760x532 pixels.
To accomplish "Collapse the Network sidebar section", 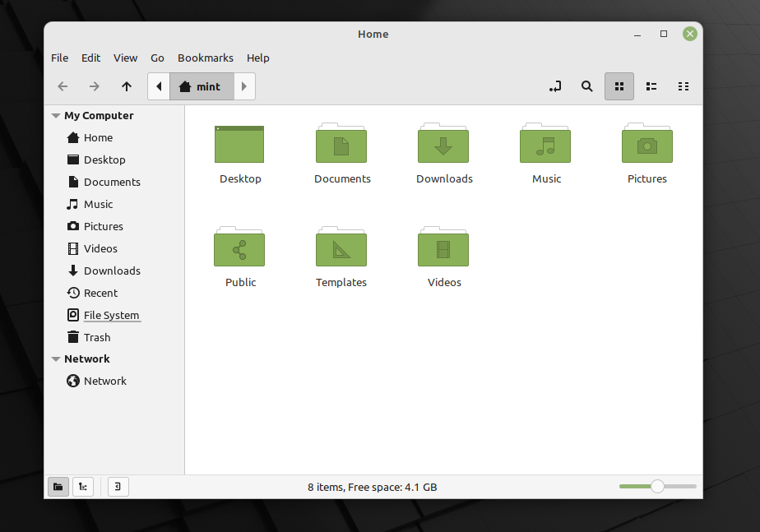I will tap(56, 359).
